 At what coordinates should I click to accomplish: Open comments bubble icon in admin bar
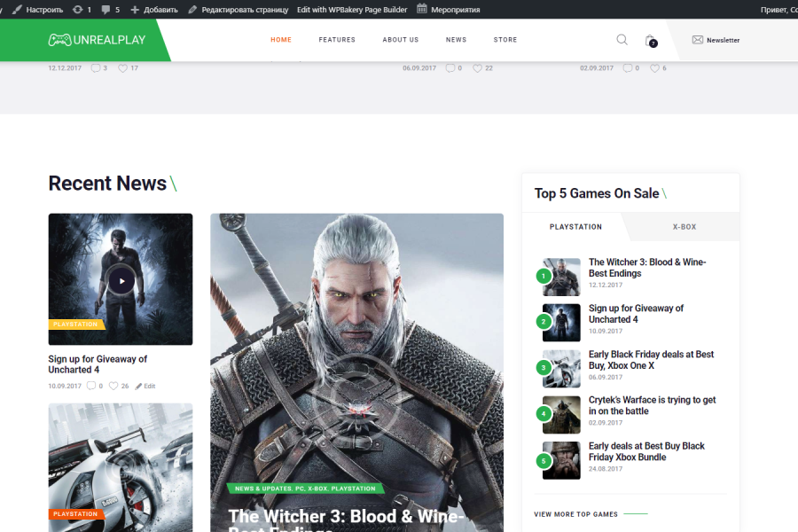click(x=106, y=9)
